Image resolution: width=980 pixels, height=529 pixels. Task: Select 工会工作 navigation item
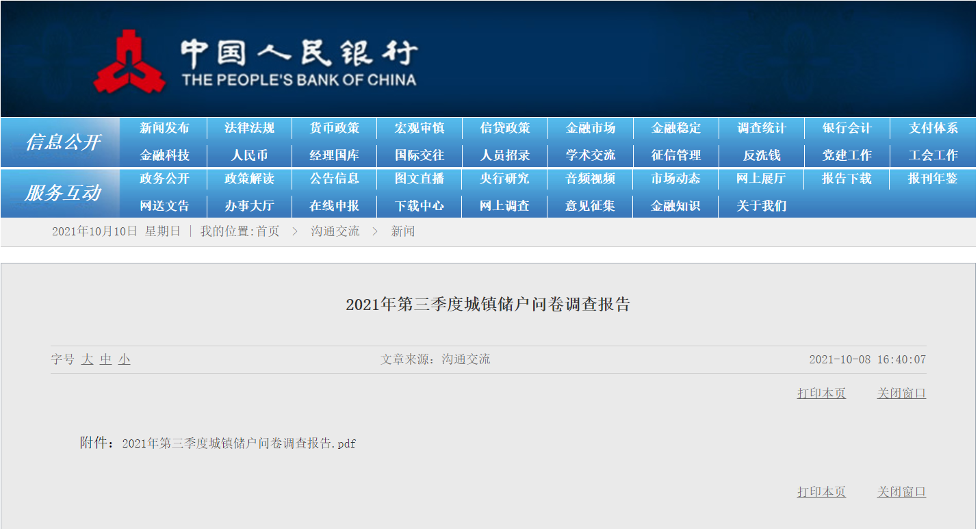point(933,155)
